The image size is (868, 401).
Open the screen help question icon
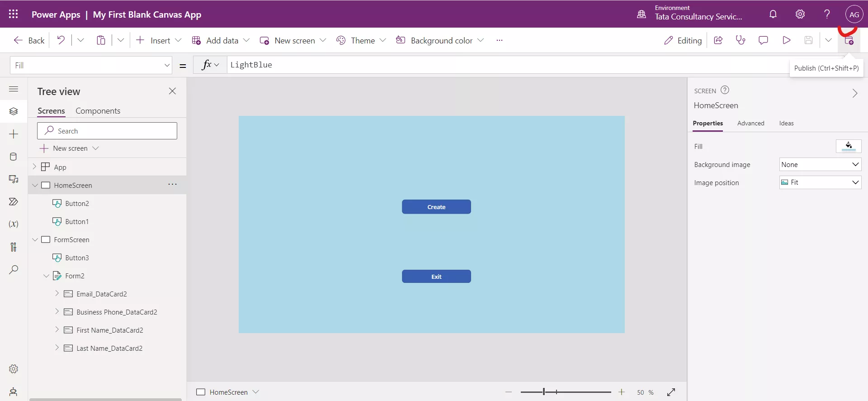[x=725, y=90]
